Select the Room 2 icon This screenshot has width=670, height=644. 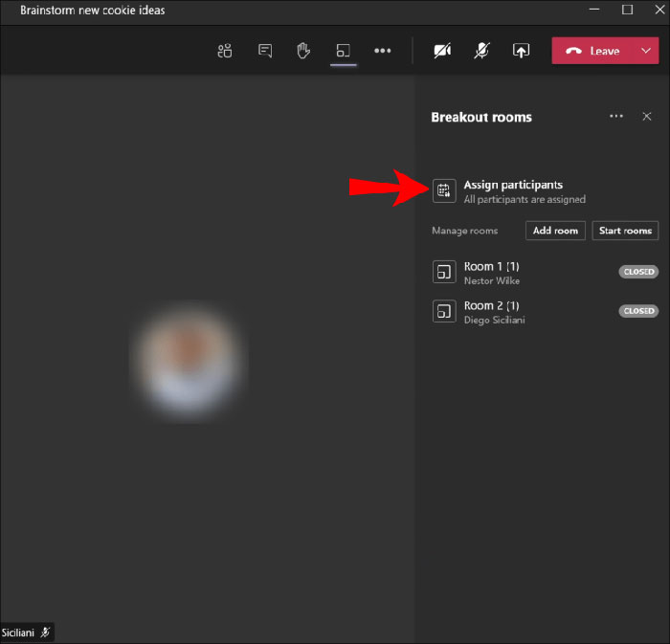[444, 311]
